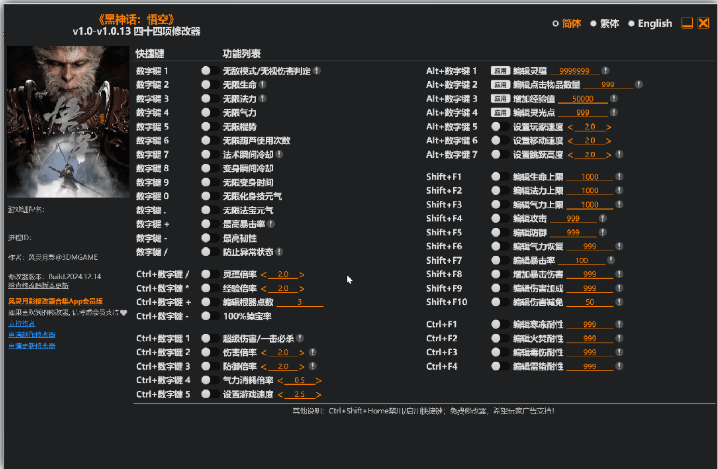Viewport: 718px width, 469px height.
Task: Open 检查修改器版本更新 link
Action: click(x=38, y=285)
